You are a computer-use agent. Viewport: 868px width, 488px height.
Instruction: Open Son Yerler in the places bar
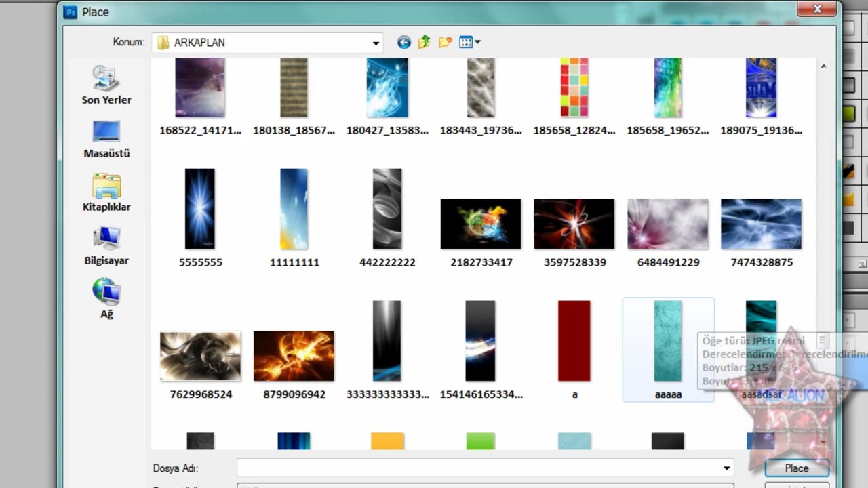pos(106,85)
